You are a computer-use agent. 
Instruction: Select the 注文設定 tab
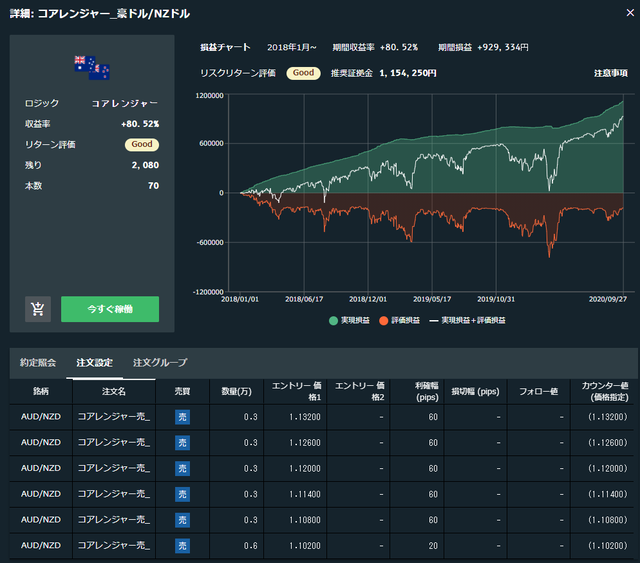pyautogui.click(x=95, y=363)
